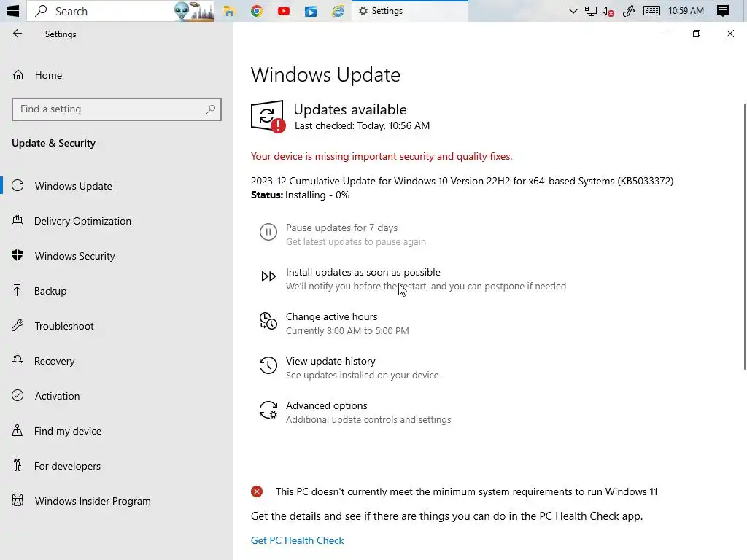
Task: Open the touch keyboard tray icon
Action: [x=651, y=10]
